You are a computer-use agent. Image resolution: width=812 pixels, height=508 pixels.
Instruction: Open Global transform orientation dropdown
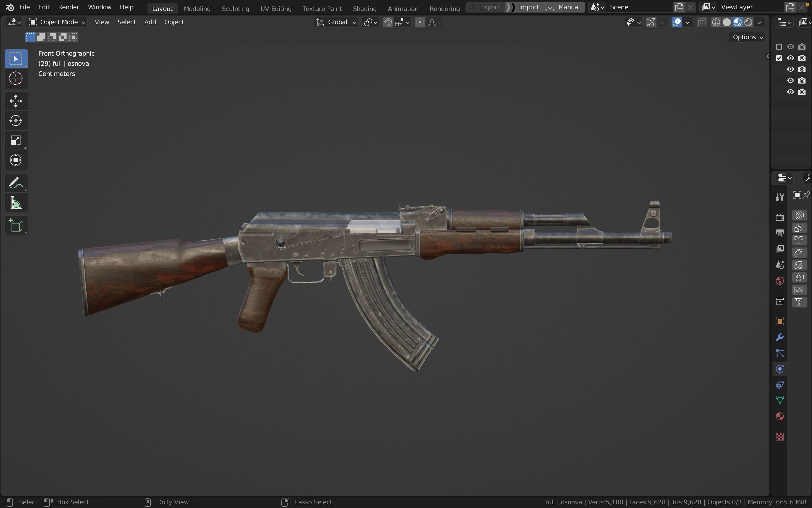point(336,22)
